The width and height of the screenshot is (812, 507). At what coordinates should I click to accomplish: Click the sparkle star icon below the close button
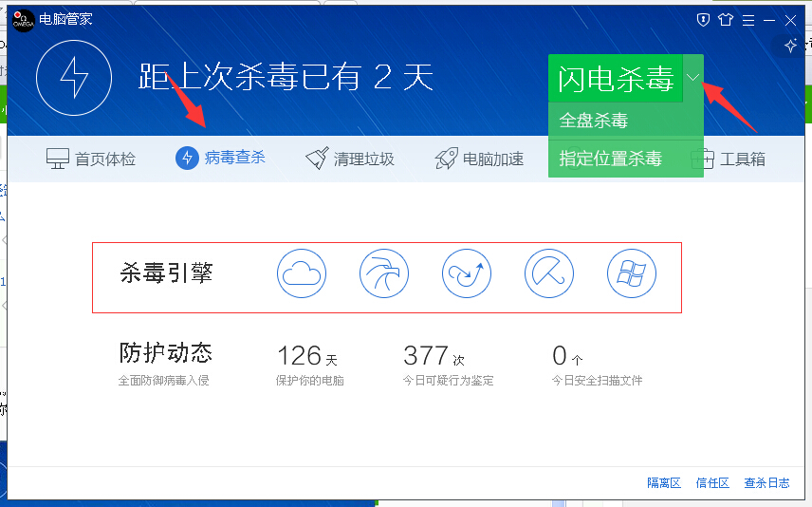coord(790,46)
